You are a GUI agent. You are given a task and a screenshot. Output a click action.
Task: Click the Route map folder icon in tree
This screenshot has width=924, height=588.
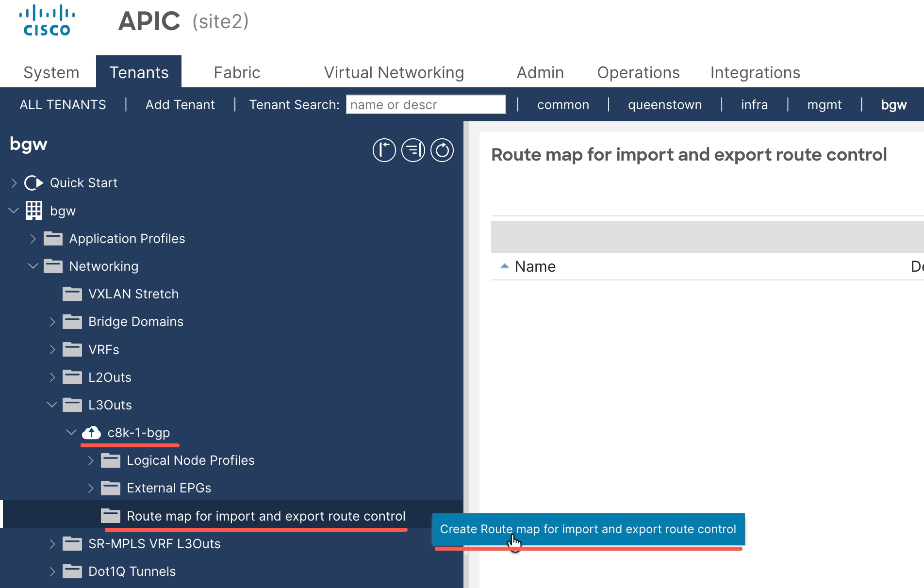[111, 516]
